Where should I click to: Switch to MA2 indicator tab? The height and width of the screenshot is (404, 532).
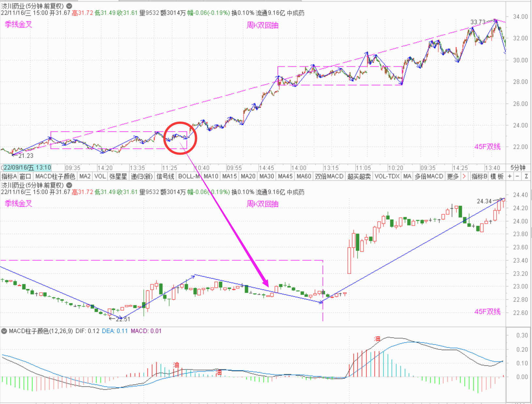tap(85, 177)
